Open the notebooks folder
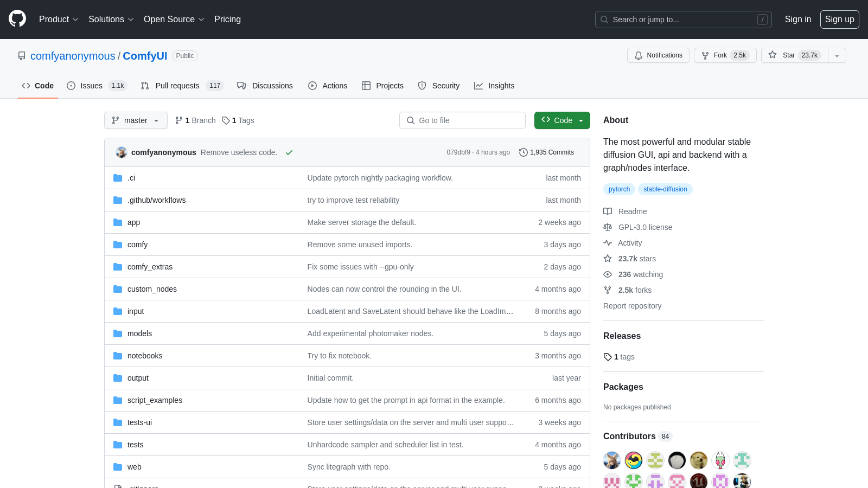The image size is (868, 488). point(145,356)
